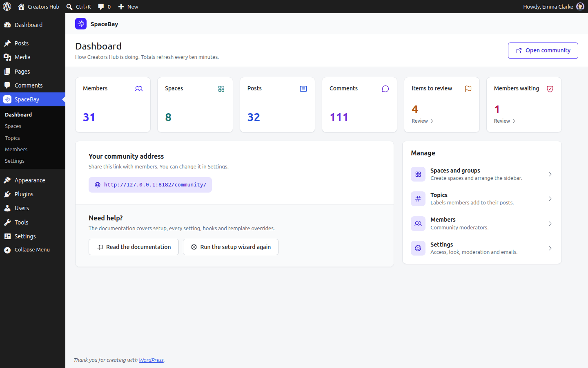Select Members submenu under SpaceBay
The height and width of the screenshot is (368, 588).
pyautogui.click(x=33, y=149)
